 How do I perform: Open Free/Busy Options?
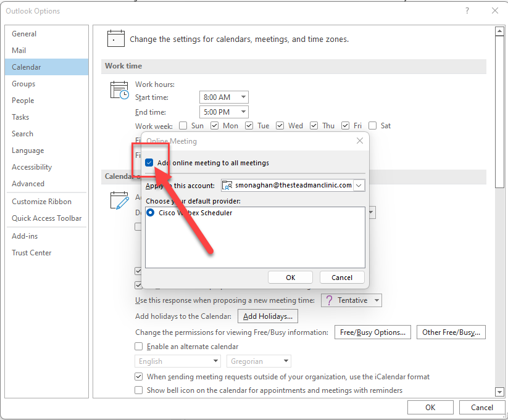pos(373,332)
